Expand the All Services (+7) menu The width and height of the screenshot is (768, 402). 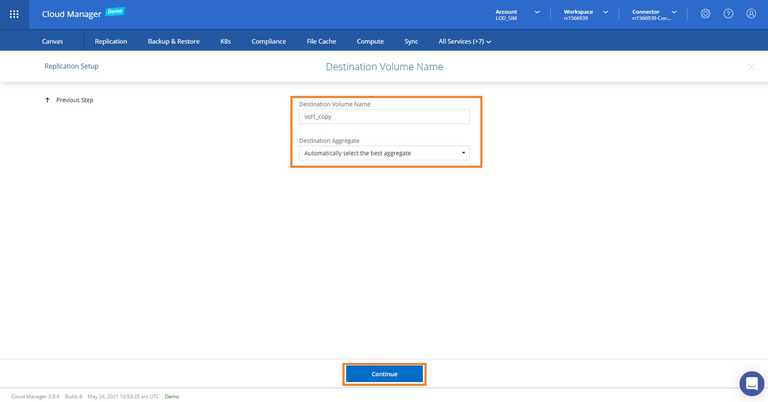click(465, 41)
